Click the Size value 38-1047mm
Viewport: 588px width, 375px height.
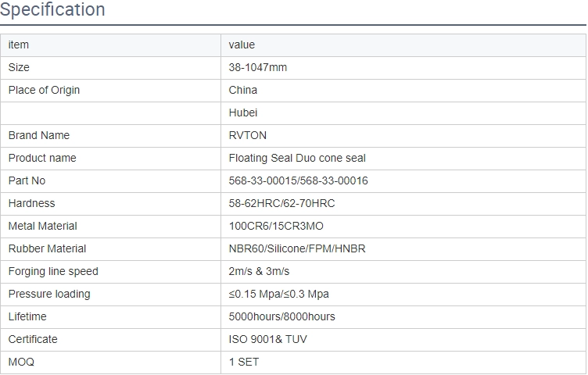pos(257,67)
